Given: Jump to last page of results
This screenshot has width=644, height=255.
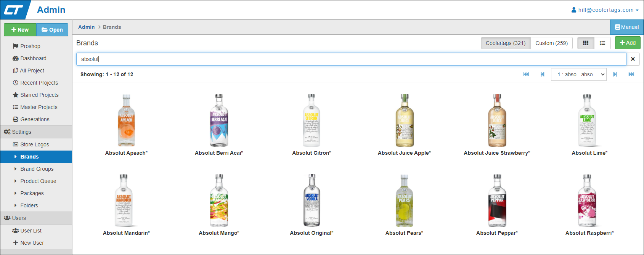Looking at the screenshot, I should pos(631,74).
